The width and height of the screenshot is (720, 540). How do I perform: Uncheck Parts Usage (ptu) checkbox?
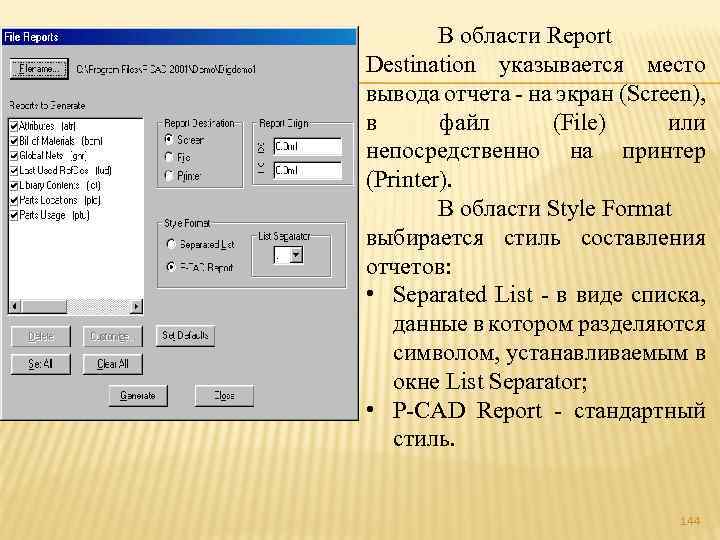point(14,215)
